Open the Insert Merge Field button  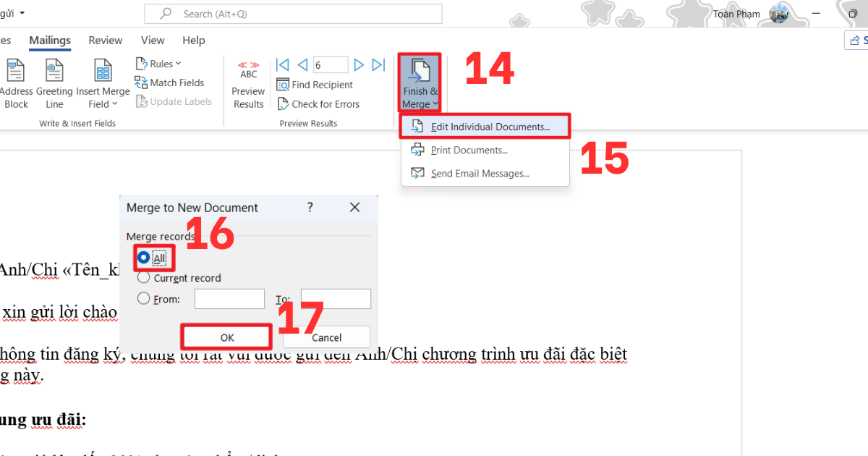click(x=103, y=84)
